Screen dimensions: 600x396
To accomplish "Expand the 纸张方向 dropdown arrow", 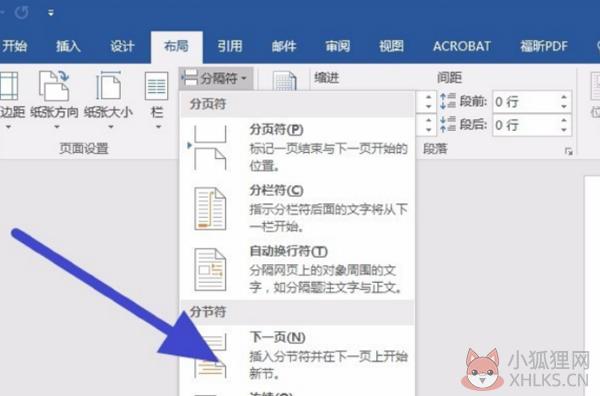I will coord(57,127).
